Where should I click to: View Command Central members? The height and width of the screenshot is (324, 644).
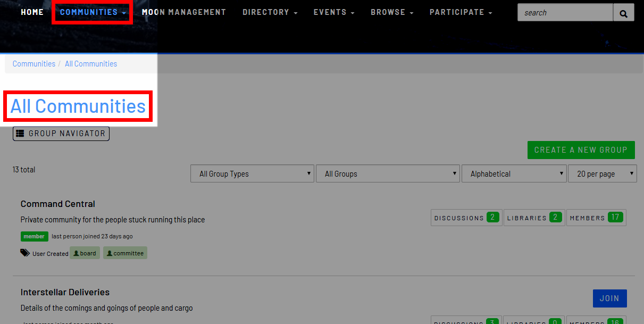(x=596, y=218)
